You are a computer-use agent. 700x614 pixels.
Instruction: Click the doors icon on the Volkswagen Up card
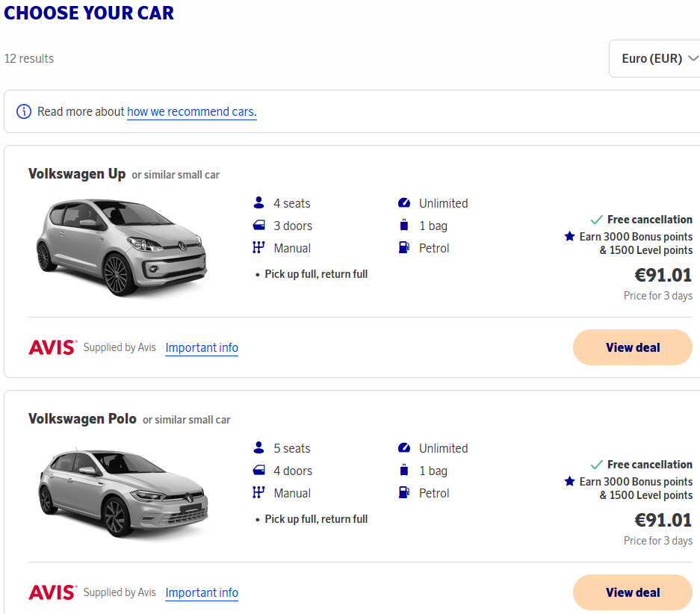point(258,226)
